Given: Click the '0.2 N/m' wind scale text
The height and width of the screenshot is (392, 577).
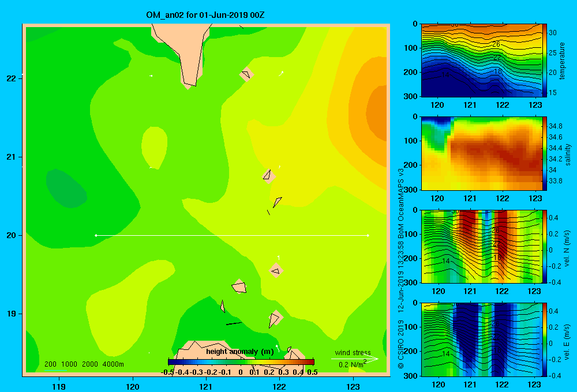Looking at the screenshot, I should (351, 364).
